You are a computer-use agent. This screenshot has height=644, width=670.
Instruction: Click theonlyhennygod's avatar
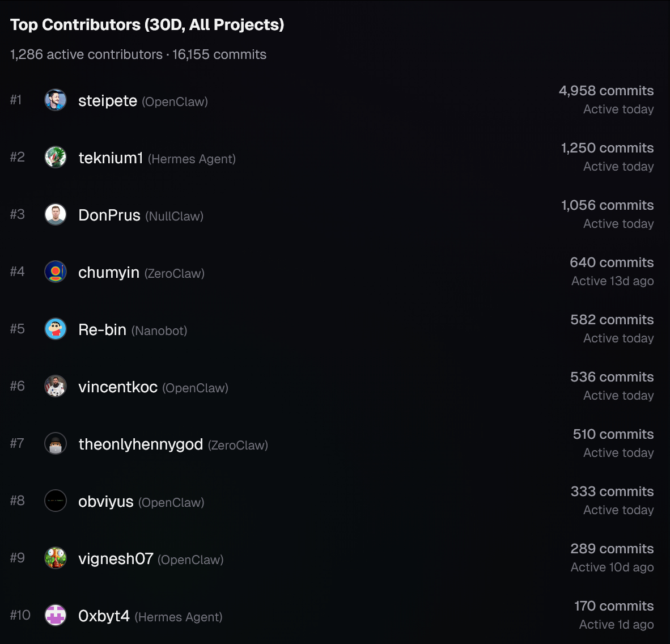tap(56, 444)
